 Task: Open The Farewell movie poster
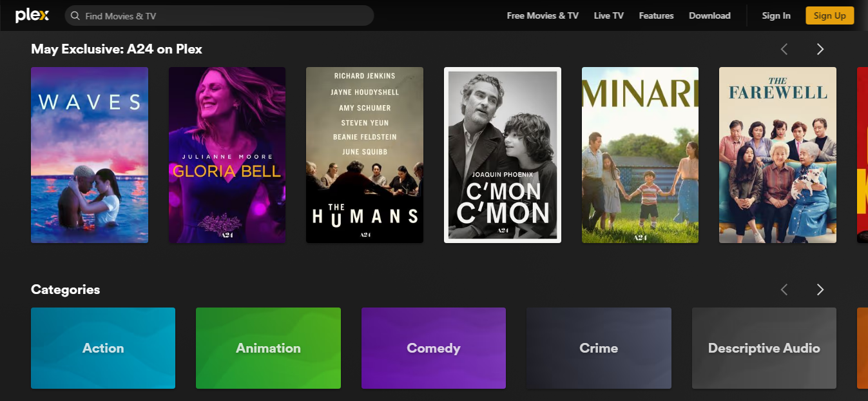(x=778, y=155)
